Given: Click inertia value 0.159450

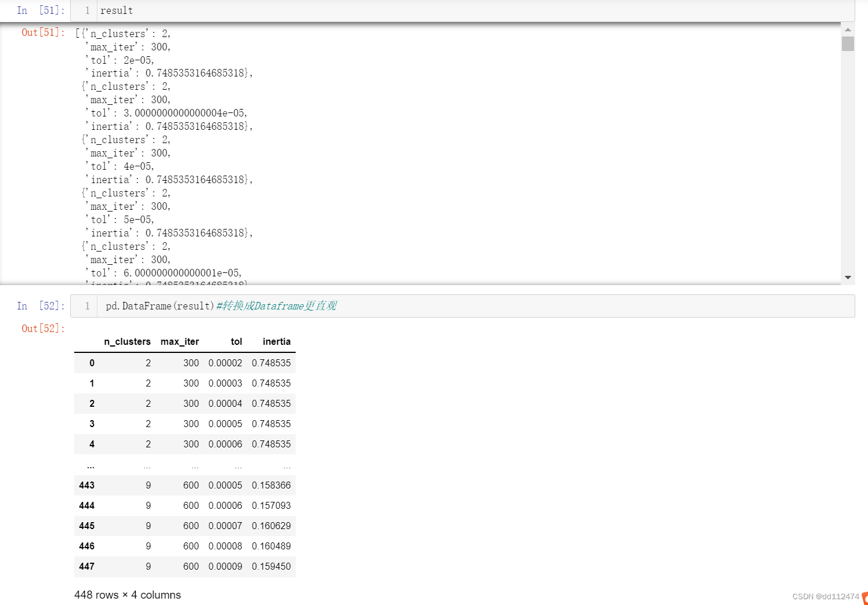Looking at the screenshot, I should (271, 567).
